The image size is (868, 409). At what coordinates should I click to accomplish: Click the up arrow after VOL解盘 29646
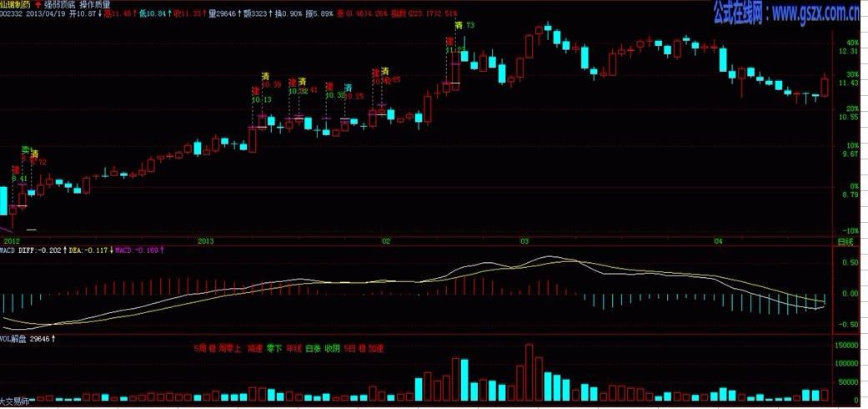(53, 339)
